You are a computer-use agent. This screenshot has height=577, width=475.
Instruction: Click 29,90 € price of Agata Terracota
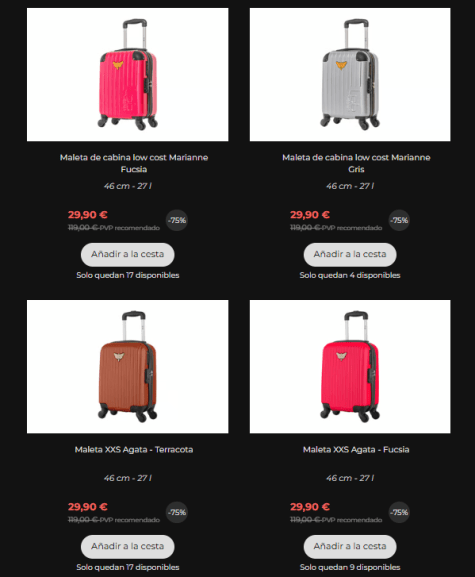click(x=88, y=507)
